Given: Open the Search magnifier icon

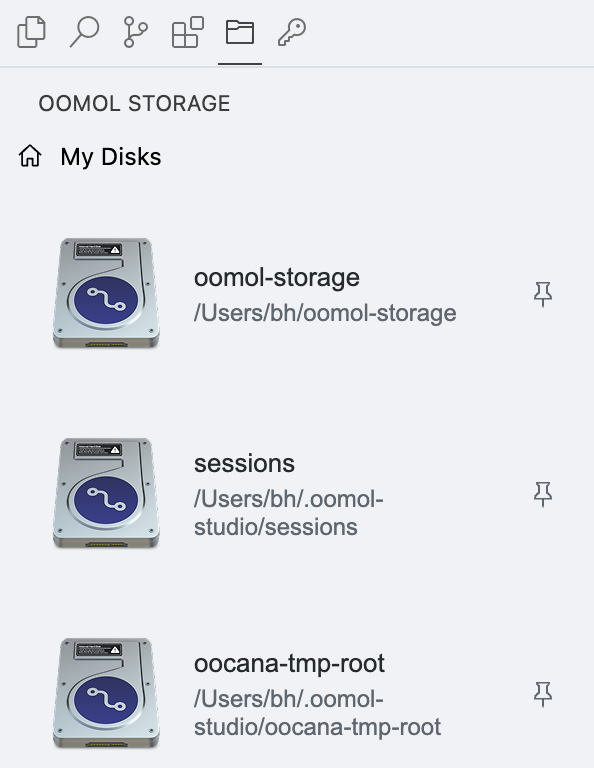Looking at the screenshot, I should tap(84, 32).
